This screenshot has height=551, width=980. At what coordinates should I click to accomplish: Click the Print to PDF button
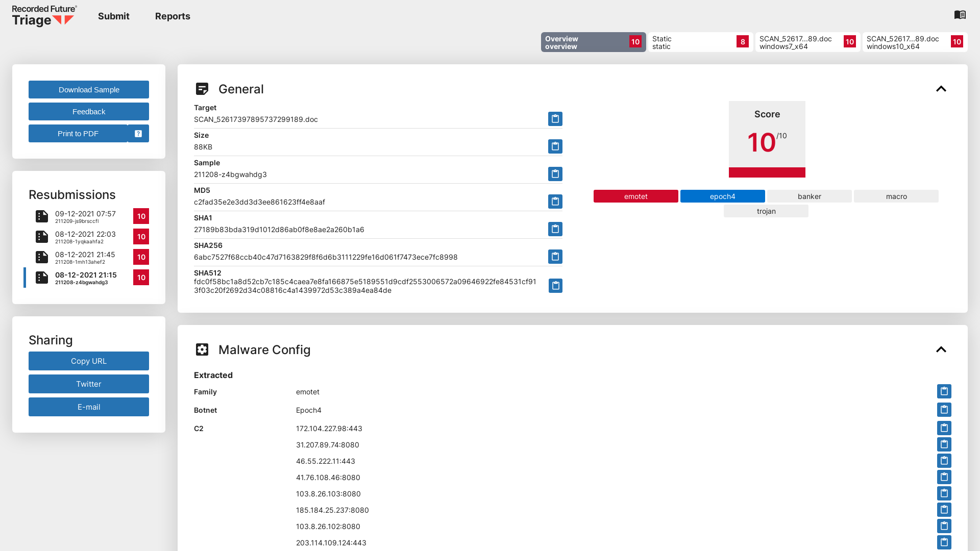pos(78,134)
